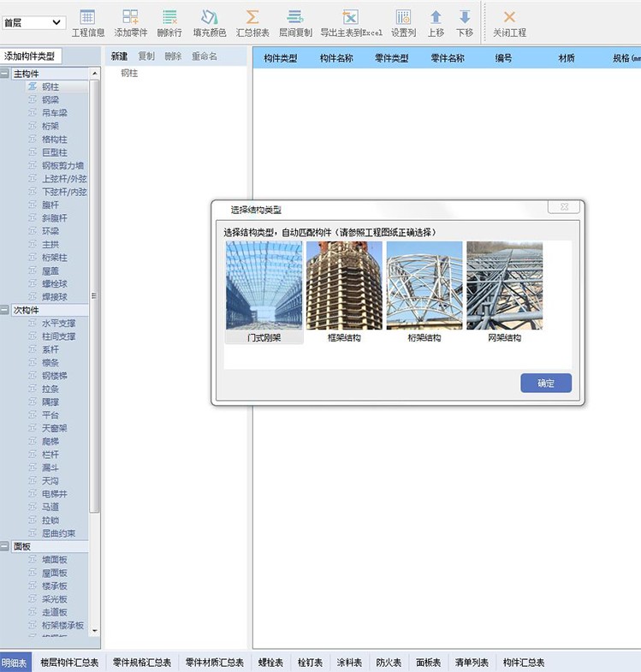Collapse the 面板 tree group

(x=5, y=546)
